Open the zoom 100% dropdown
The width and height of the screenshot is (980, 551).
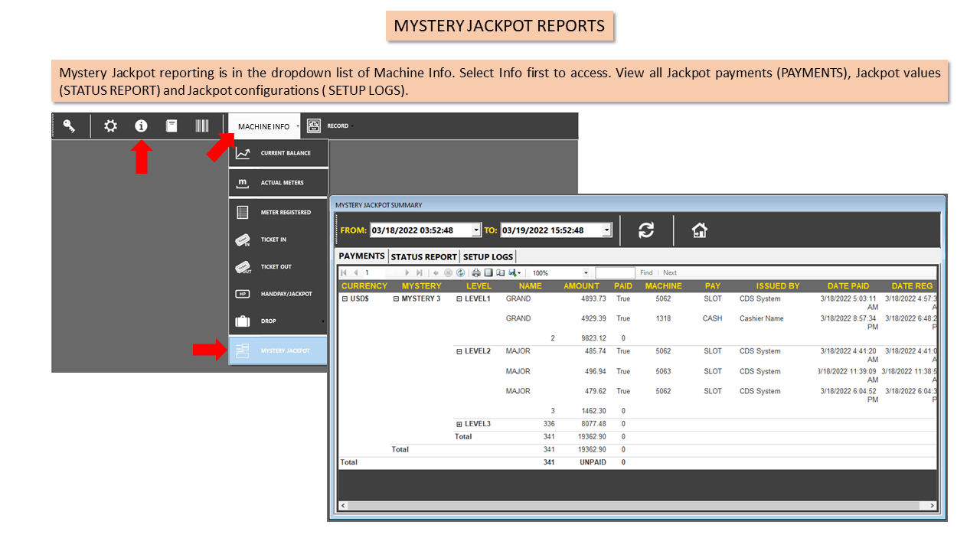click(x=586, y=272)
